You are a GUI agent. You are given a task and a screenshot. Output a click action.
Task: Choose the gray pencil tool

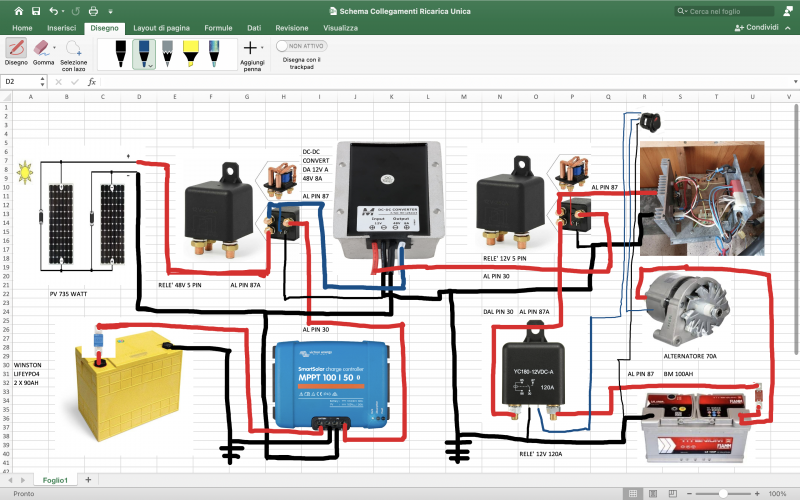point(167,53)
